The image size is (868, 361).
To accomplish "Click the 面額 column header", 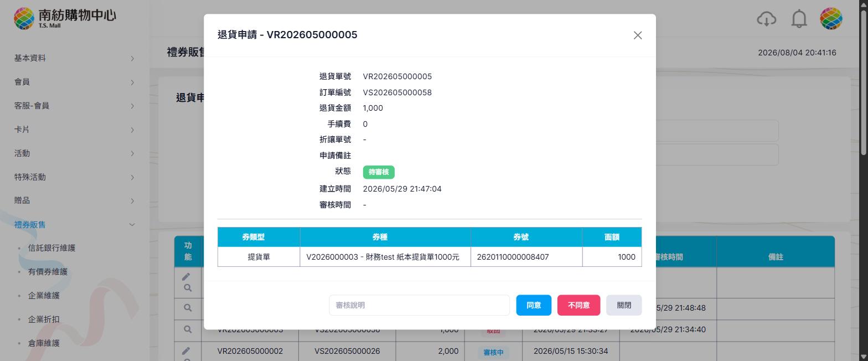I will pos(612,237).
